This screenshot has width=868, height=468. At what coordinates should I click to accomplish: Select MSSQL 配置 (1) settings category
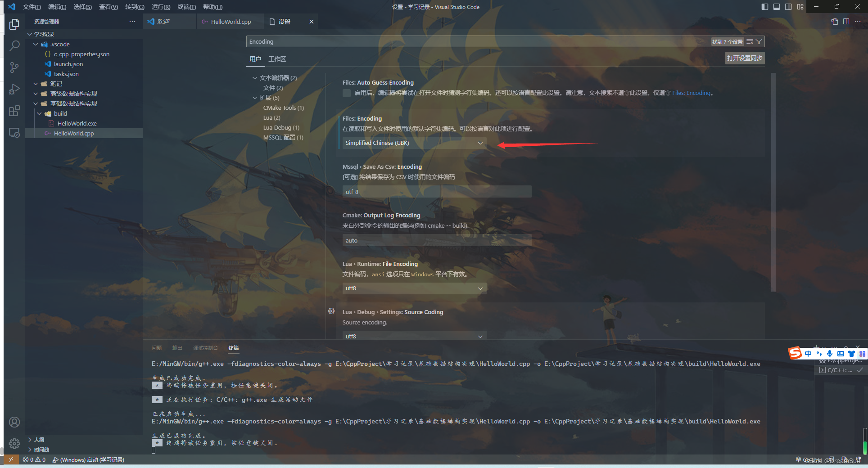[283, 137]
